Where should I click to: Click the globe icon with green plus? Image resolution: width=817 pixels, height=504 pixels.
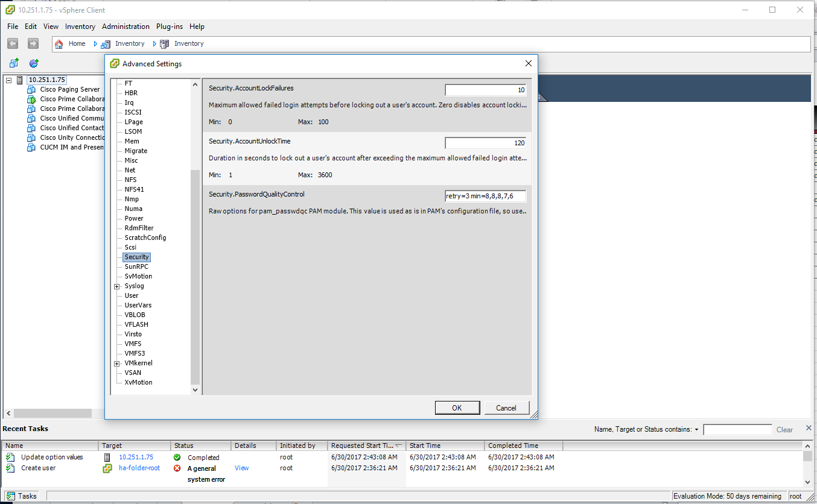pyautogui.click(x=34, y=63)
